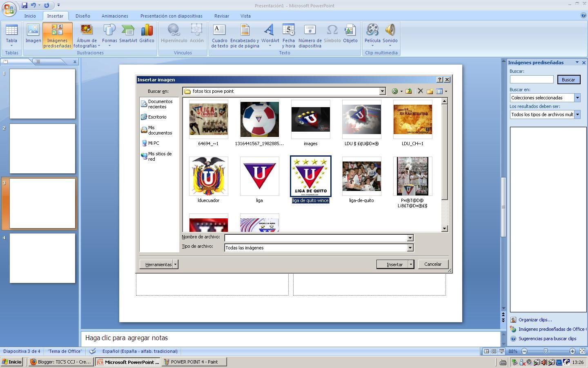This screenshot has width=588, height=368.
Task: Click the create new folder icon
Action: (x=430, y=91)
